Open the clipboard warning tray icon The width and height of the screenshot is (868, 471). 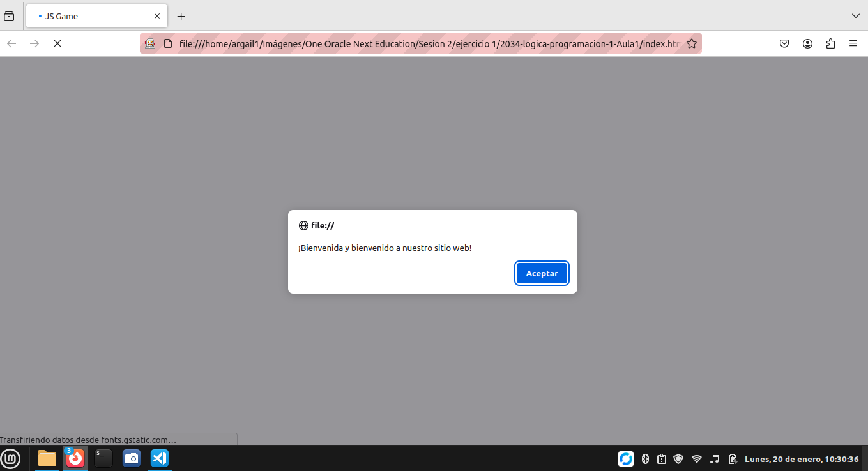(662, 459)
